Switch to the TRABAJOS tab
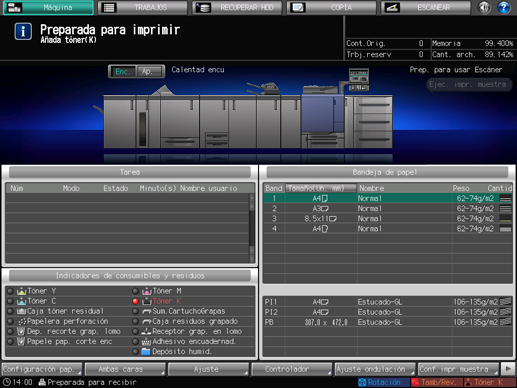Viewport: 517px width, 388px height. pos(143,8)
